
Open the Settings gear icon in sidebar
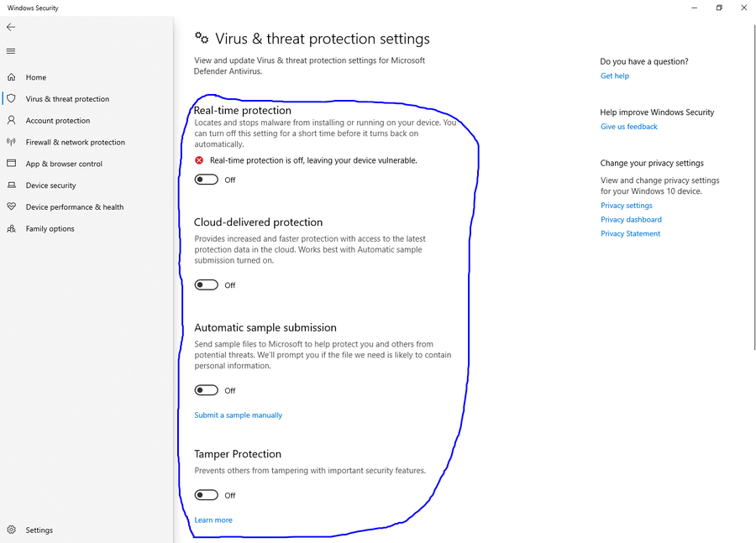12,530
